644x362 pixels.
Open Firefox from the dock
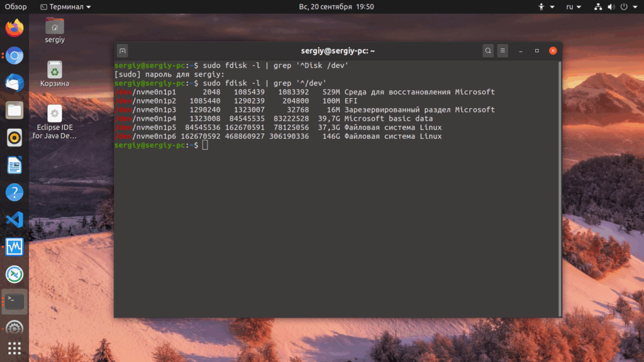[x=14, y=28]
